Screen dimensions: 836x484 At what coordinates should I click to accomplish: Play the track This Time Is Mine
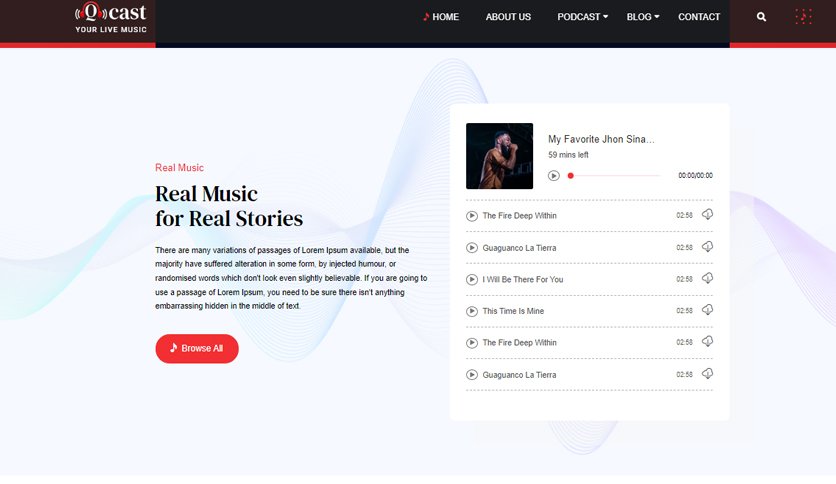point(472,311)
